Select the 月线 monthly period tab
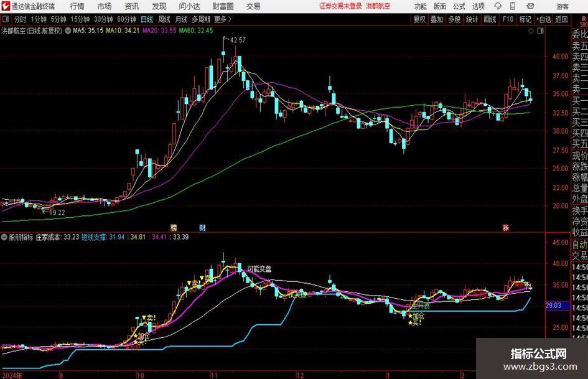Screen dimensions: 588x379 [x=182, y=19]
